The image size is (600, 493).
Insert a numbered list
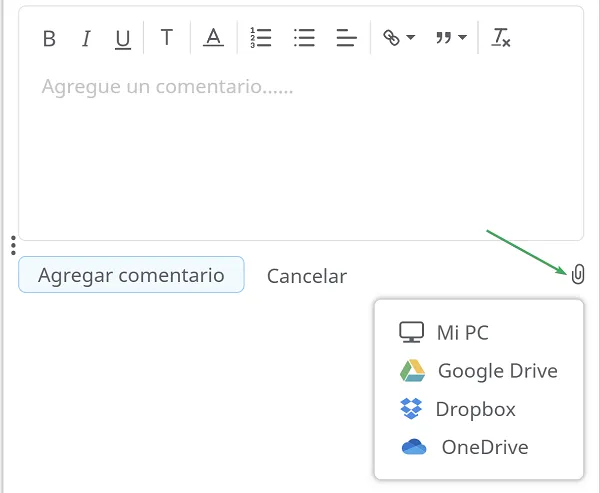click(x=261, y=38)
